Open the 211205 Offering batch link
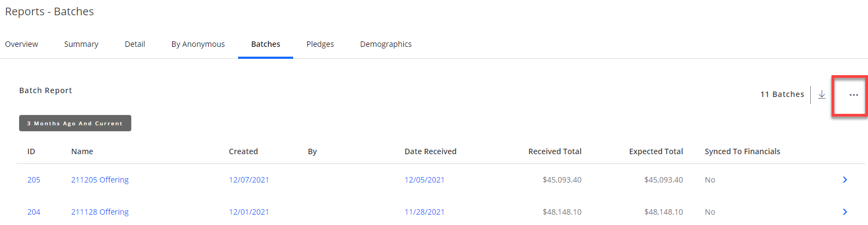 100,180
